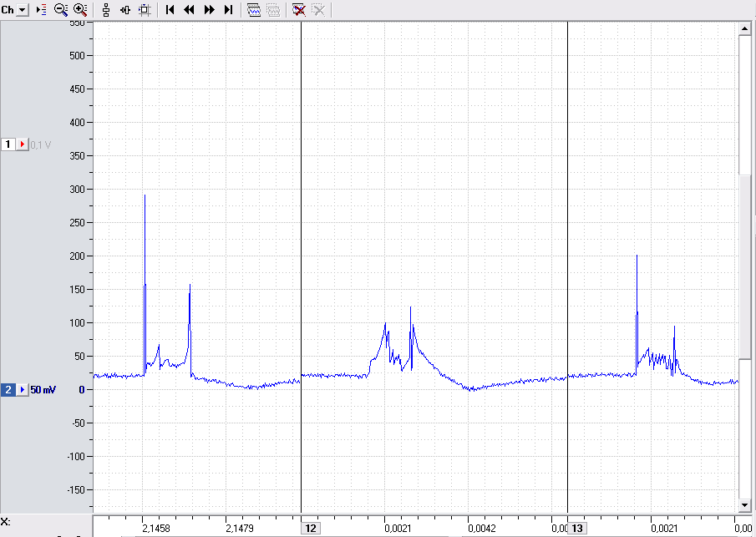
Task: Open the Ch channel dropdown
Action: (x=23, y=10)
